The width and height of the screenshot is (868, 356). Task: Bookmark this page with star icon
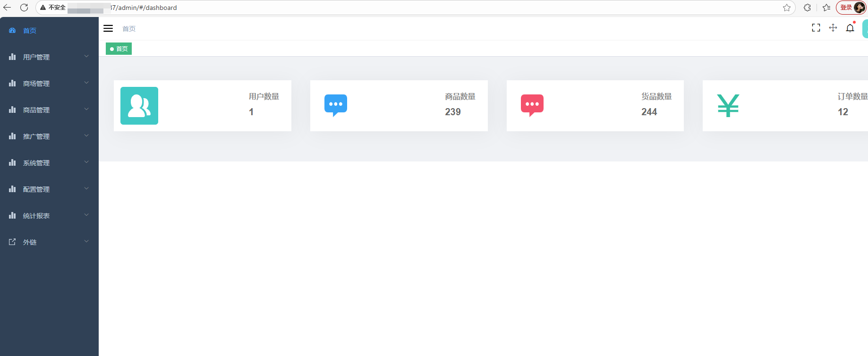pos(786,8)
